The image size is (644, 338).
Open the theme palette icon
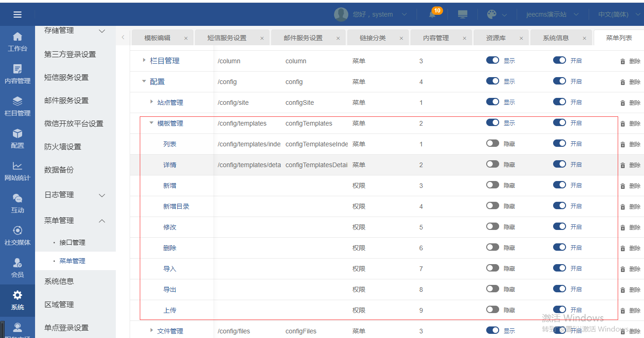point(492,14)
